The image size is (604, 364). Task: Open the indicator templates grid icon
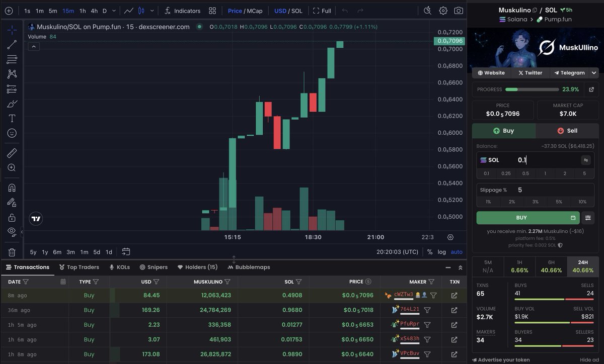pos(212,11)
